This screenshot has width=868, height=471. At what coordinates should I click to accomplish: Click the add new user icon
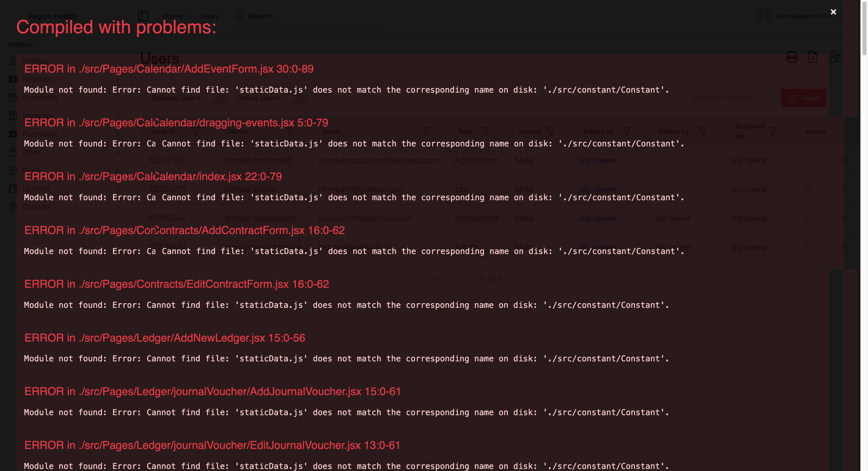tap(834, 56)
